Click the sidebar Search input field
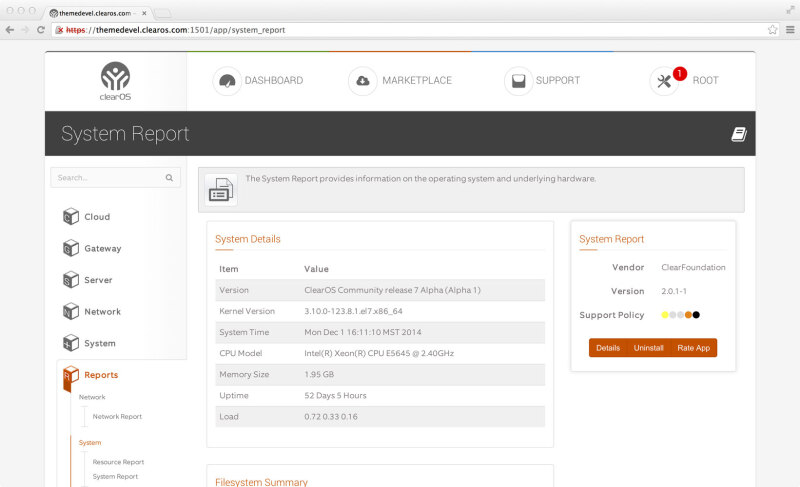800x487 pixels. tap(115, 177)
